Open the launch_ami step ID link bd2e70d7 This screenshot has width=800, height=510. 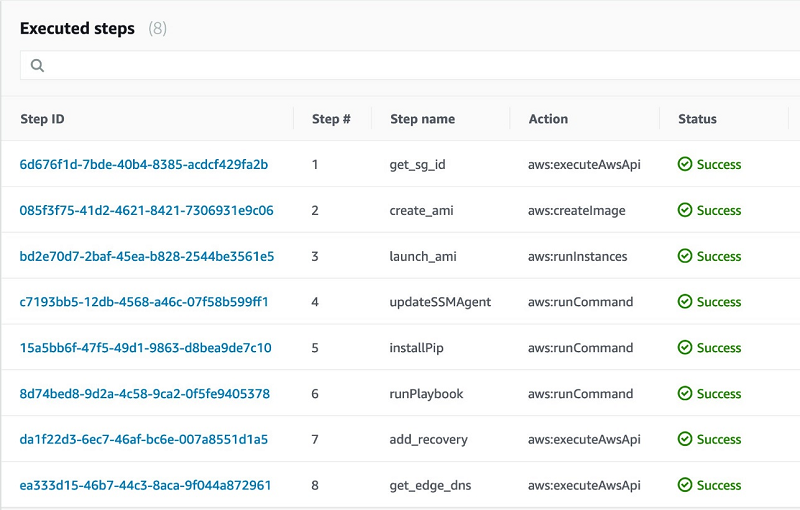click(147, 256)
